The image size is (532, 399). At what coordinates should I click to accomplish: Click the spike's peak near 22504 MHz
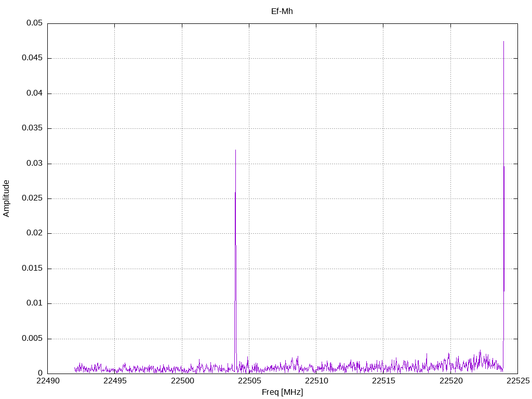pyautogui.click(x=235, y=150)
